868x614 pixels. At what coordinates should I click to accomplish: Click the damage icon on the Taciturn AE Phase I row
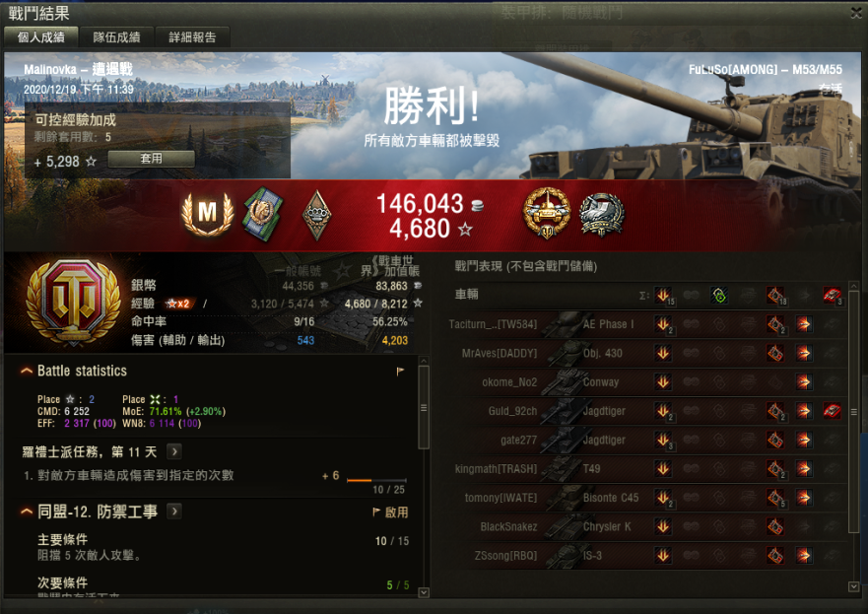[664, 324]
